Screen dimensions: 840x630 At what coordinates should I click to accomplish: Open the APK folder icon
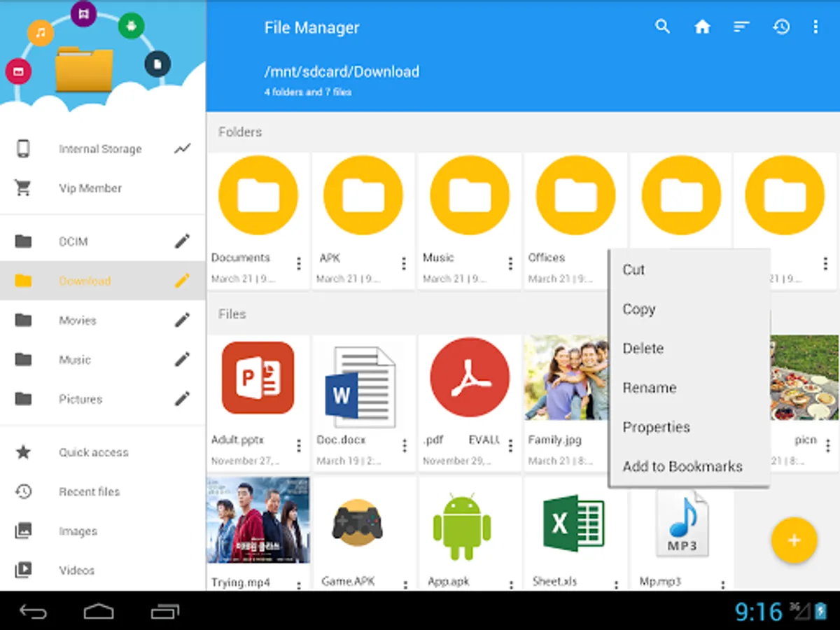(363, 196)
